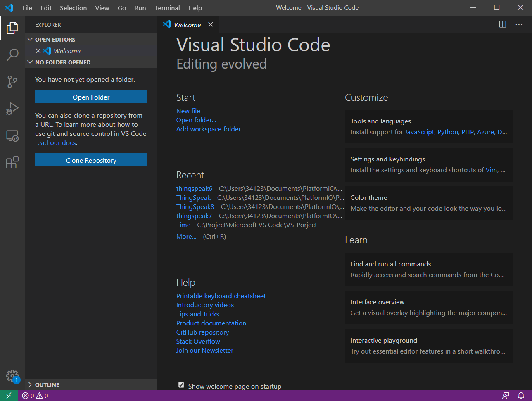The height and width of the screenshot is (401, 532).
Task: Follow the read our docs link
Action: coord(55,142)
